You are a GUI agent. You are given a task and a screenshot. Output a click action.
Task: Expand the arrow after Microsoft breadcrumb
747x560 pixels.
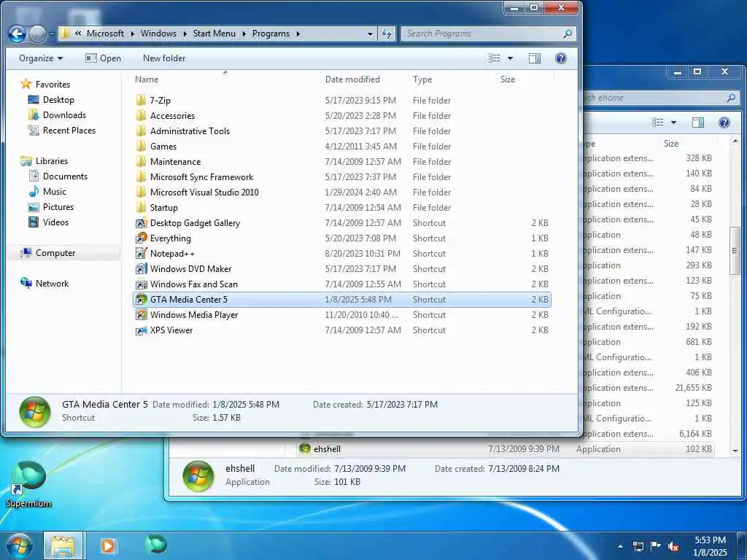click(x=132, y=34)
